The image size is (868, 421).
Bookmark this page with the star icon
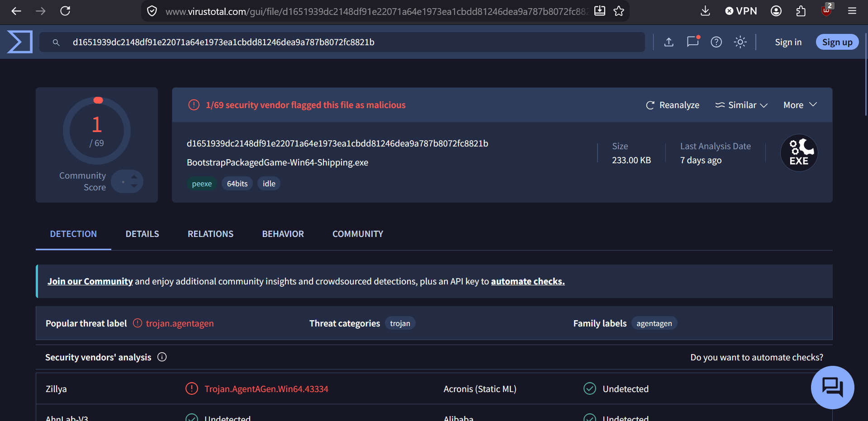[x=619, y=11]
